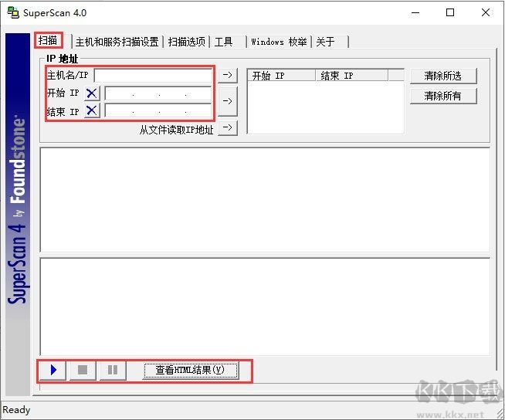The height and width of the screenshot is (420, 505).
Task: Click the arrow next to 从文件读取IP地址
Action: 227,128
